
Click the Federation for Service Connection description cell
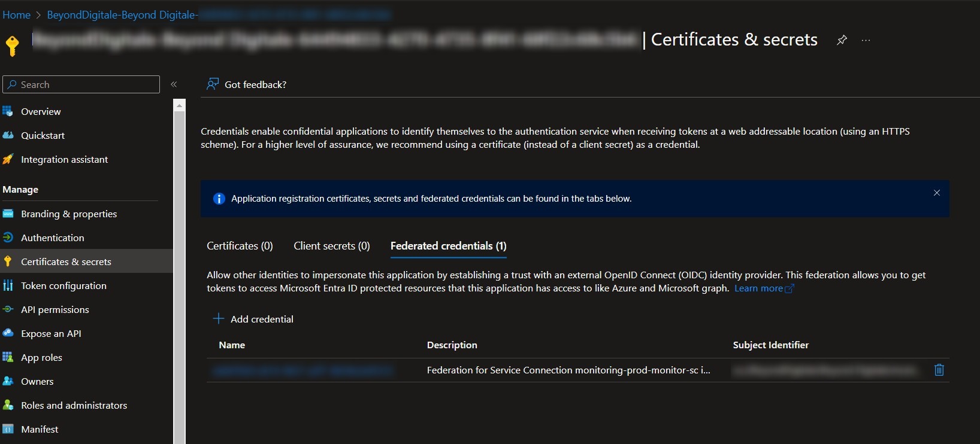tap(568, 370)
